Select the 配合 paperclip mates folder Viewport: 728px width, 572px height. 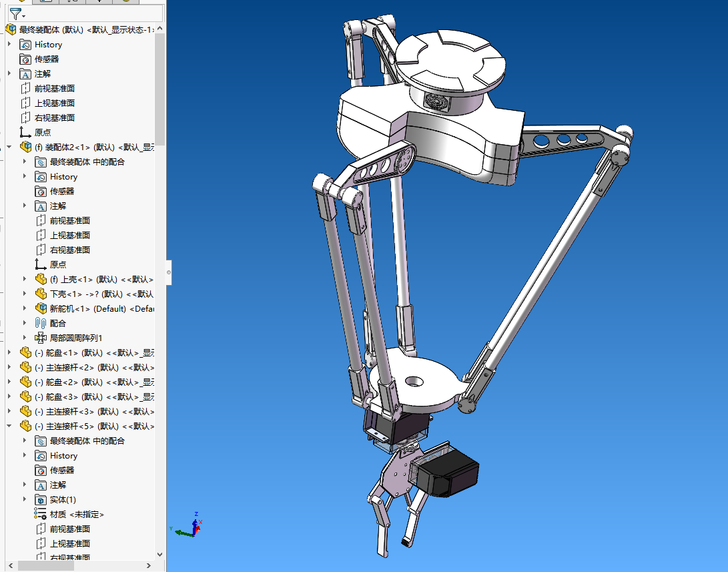pyautogui.click(x=57, y=323)
